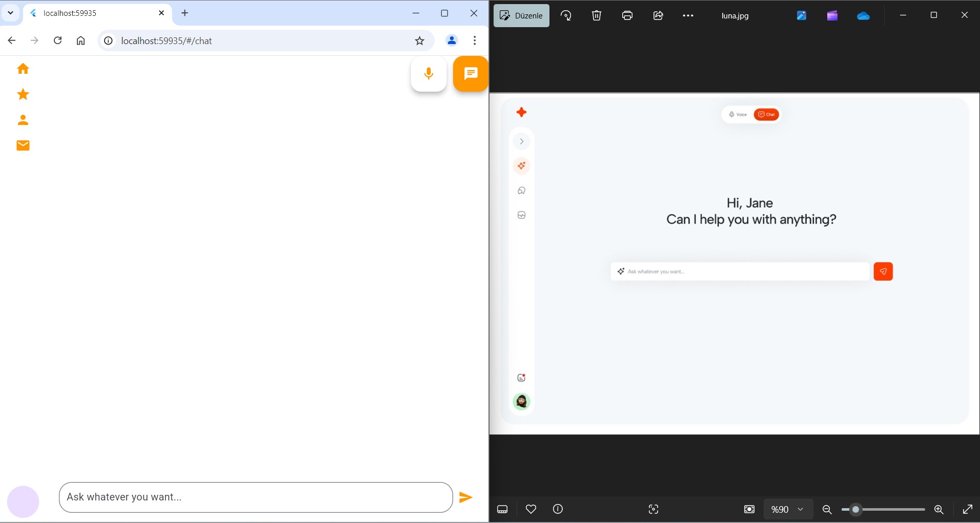Toggle the filmstrip view in Photos
The image size is (980, 523).
[502, 509]
